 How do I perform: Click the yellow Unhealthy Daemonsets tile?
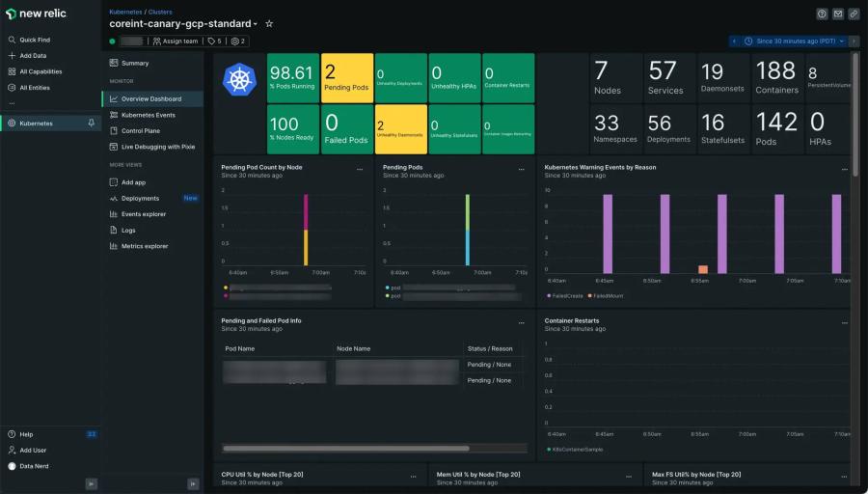point(401,129)
